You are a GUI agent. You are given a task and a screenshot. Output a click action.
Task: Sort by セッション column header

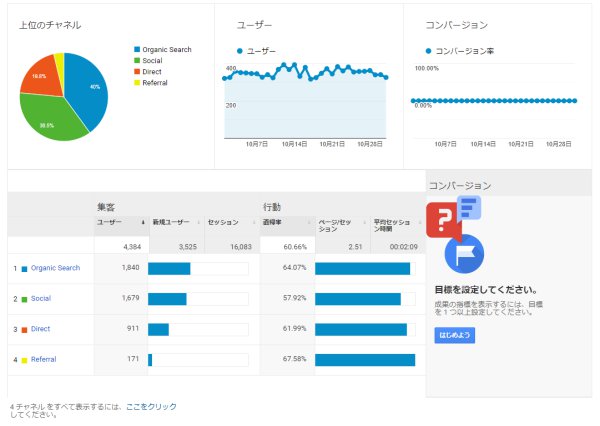tap(232, 226)
